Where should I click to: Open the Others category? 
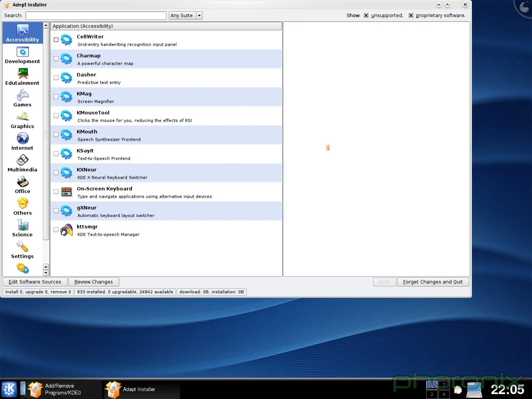[x=22, y=207]
